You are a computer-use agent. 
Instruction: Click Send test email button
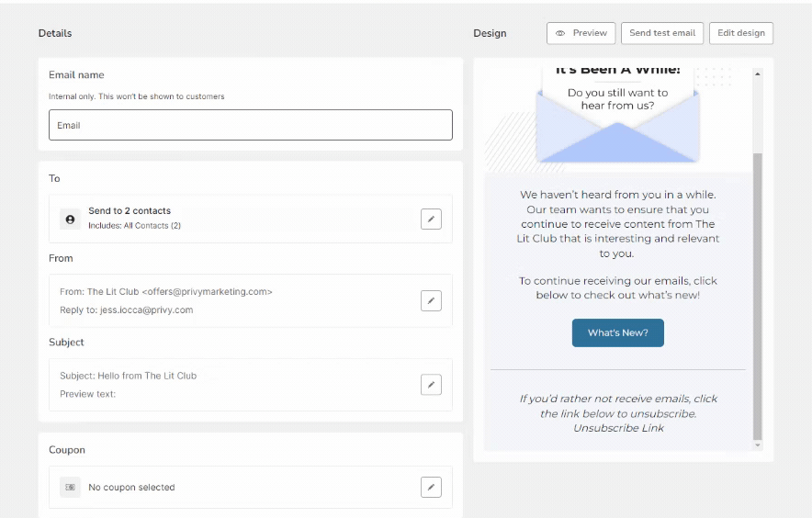pos(662,33)
